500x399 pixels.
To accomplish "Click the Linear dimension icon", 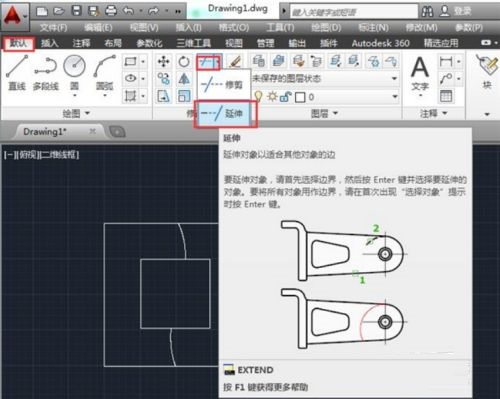I will tap(446, 62).
